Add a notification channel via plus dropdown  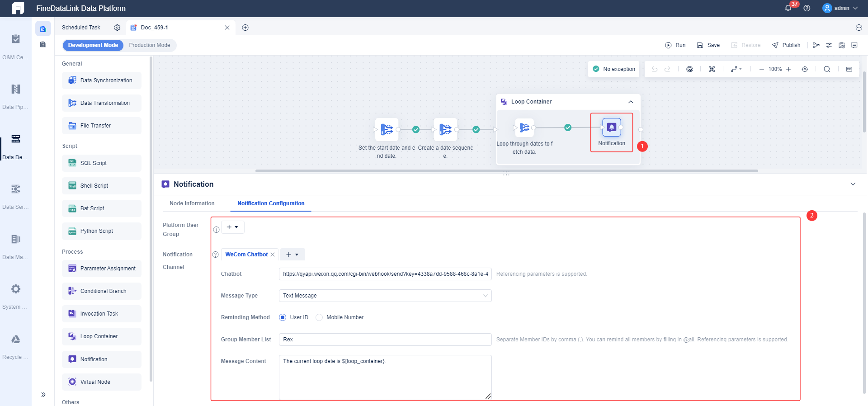point(292,255)
